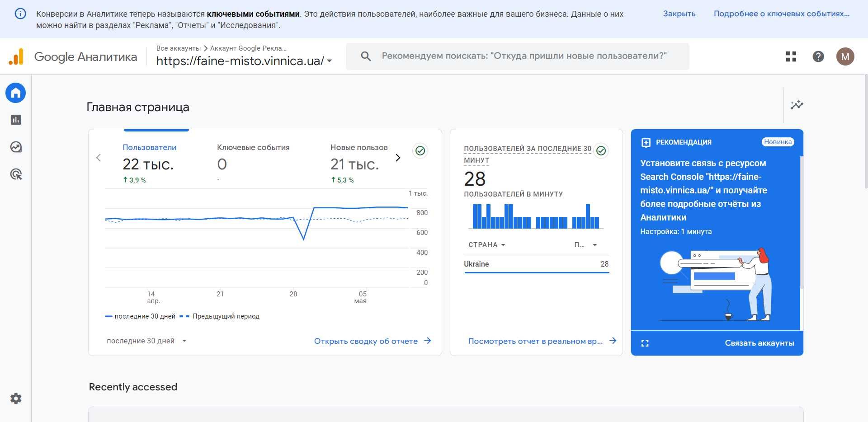Open the property selector dropdown

click(244, 61)
